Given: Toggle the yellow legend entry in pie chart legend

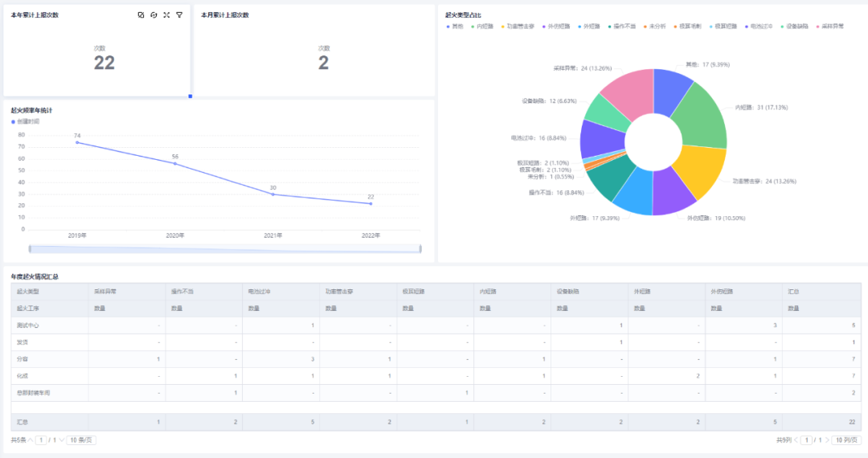Looking at the screenshot, I should pos(518,27).
